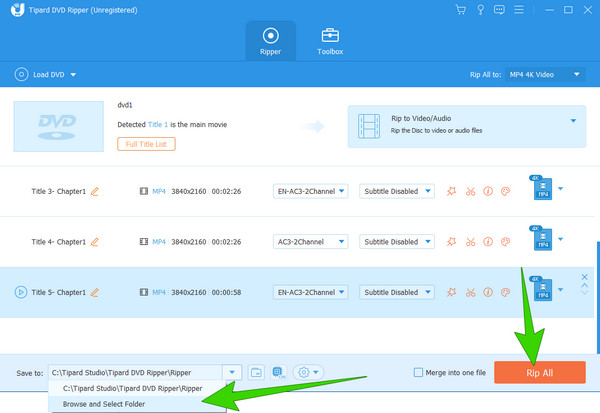The image size is (600, 413).
Task: Click the palette enhance icon for Title 5
Action: point(505,292)
